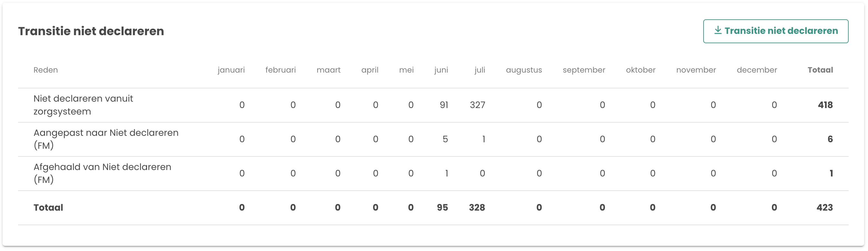
Task: Select the juni total 95
Action: pyautogui.click(x=442, y=207)
